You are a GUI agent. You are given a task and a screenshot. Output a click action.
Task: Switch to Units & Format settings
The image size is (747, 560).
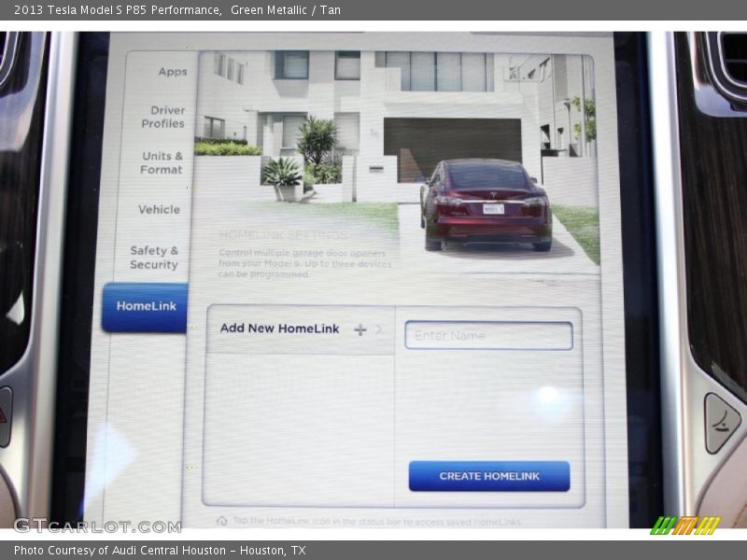tap(161, 162)
